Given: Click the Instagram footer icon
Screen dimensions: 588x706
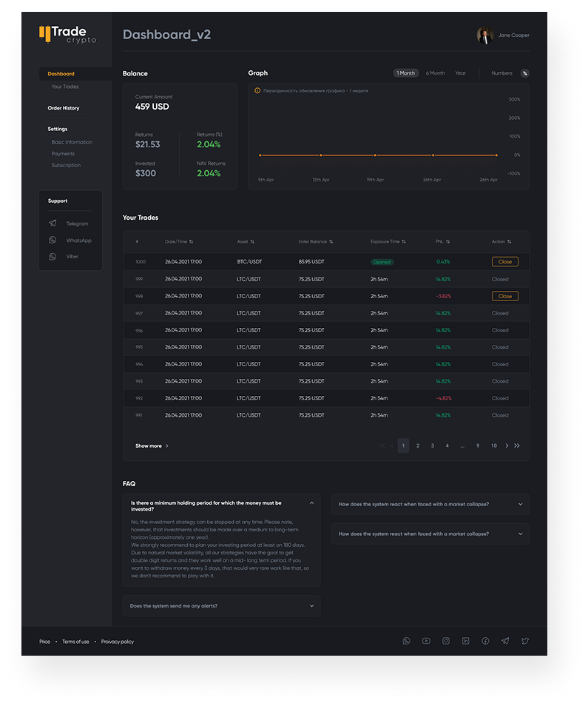Looking at the screenshot, I should pyautogui.click(x=446, y=641).
